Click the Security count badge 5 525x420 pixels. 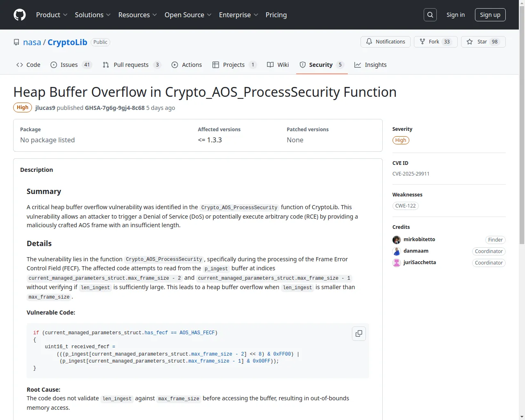coord(340,65)
